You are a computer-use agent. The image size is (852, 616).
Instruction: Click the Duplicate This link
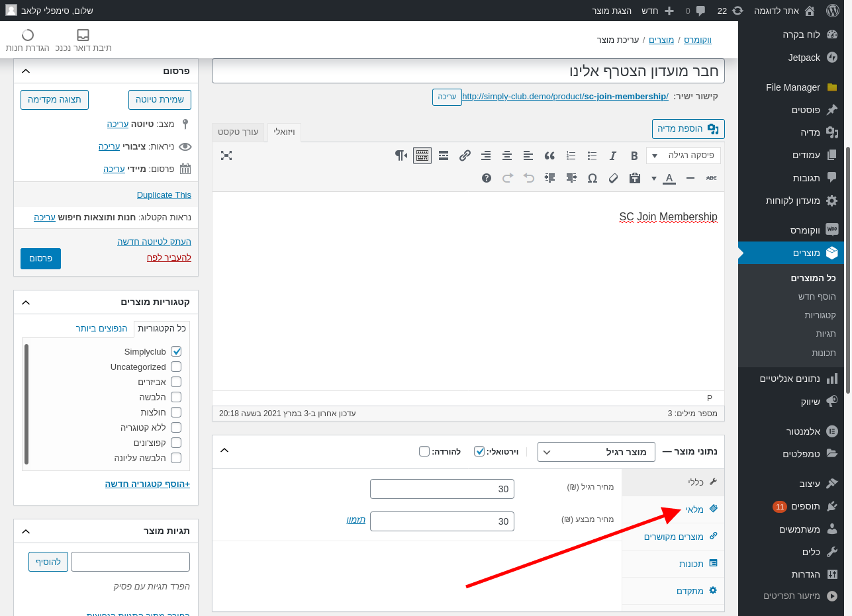164,195
